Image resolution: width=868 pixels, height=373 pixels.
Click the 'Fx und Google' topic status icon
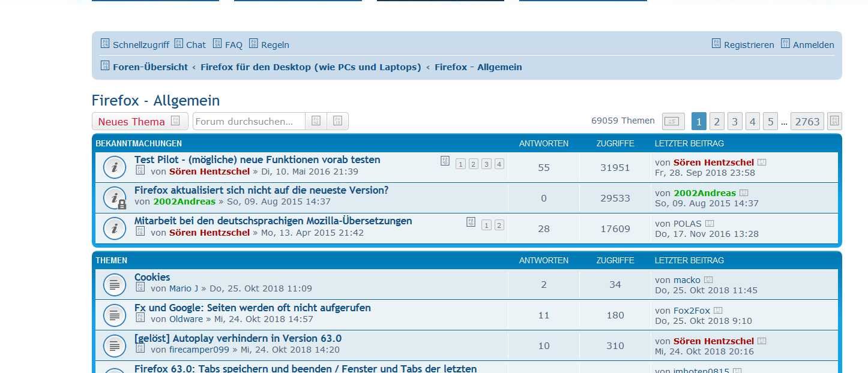(x=114, y=315)
